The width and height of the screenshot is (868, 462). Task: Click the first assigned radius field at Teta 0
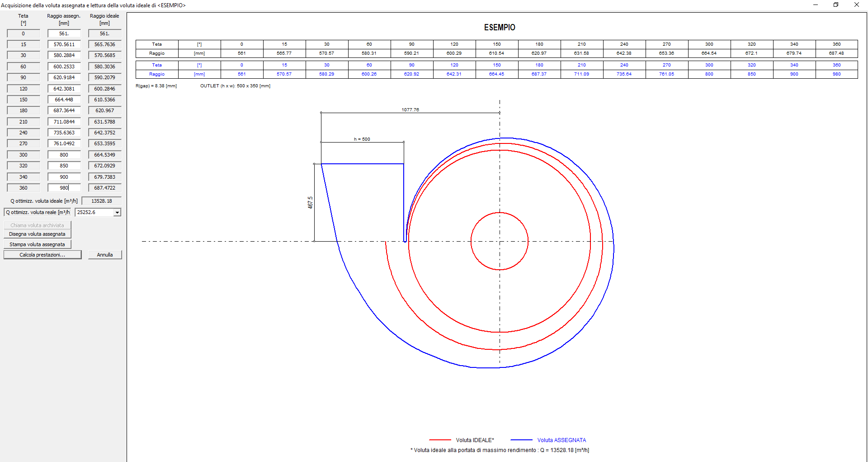tap(64, 33)
